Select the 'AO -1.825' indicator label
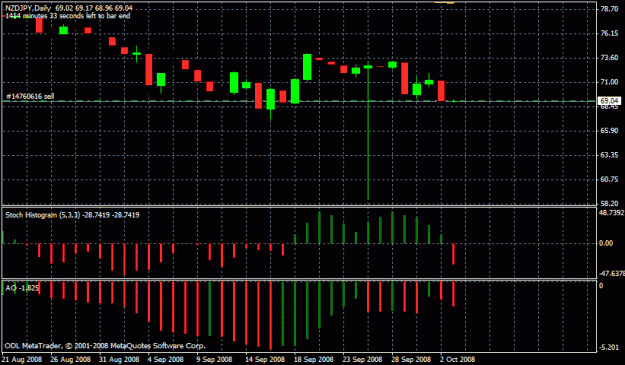 [x=22, y=288]
